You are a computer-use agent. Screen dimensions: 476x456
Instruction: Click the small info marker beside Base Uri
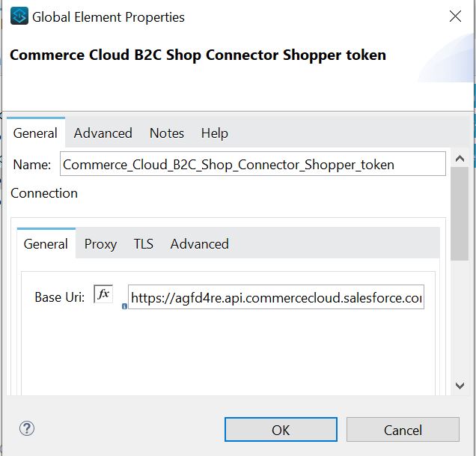point(124,305)
